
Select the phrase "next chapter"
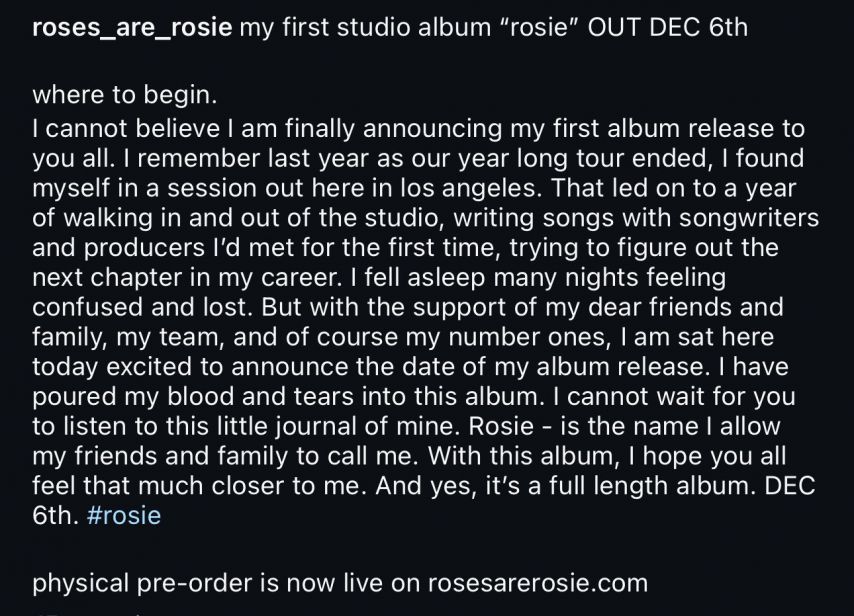(107, 278)
